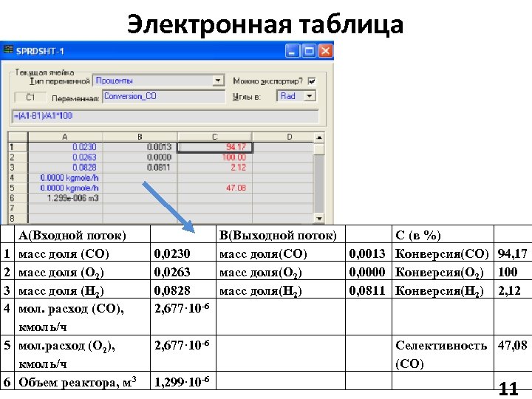Select row header 8 in spreadsheet
The image size is (532, 399).
18,218
